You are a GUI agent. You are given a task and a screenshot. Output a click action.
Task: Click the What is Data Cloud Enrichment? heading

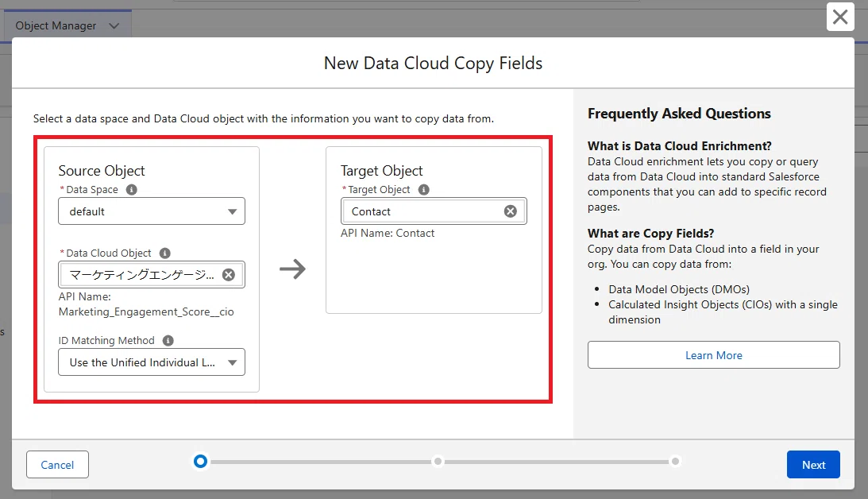pyautogui.click(x=679, y=146)
